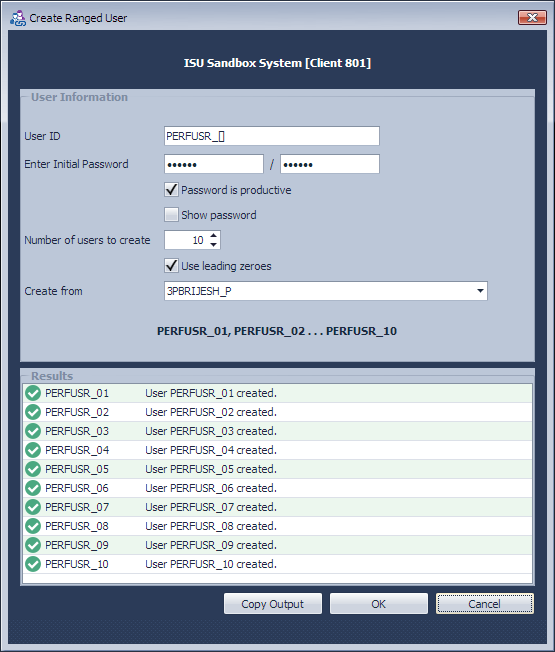The width and height of the screenshot is (555, 652).
Task: Enable the Show password checkbox
Action: point(171,215)
